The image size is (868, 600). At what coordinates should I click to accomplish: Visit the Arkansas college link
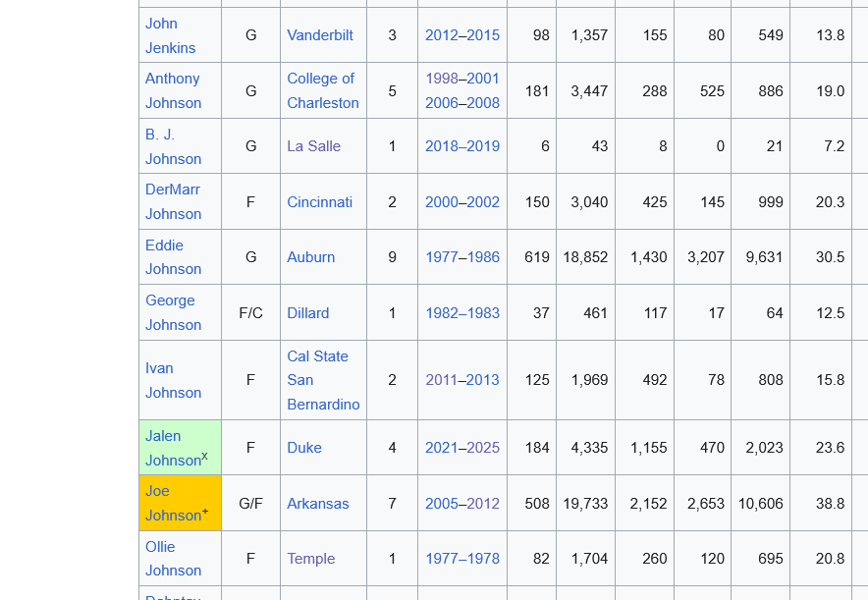point(318,503)
